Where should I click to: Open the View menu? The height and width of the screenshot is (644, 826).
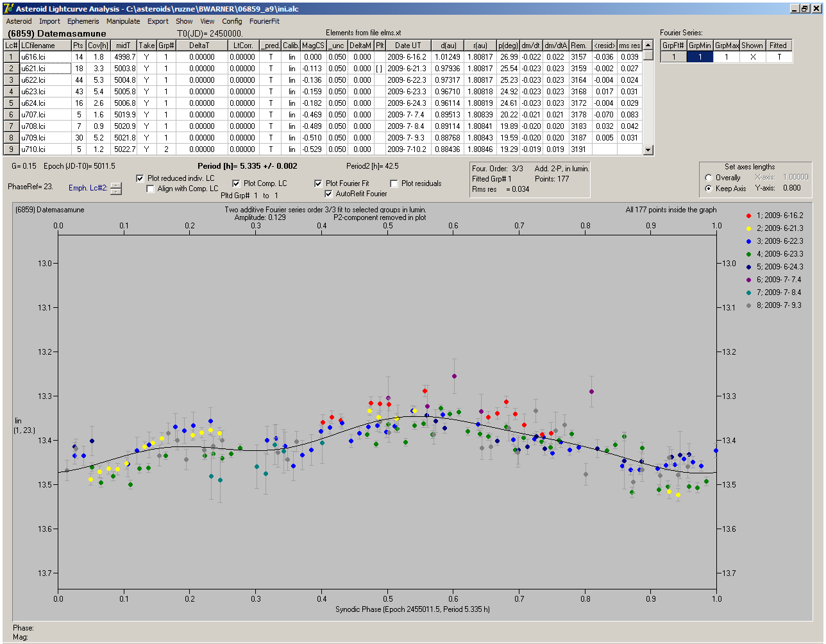pyautogui.click(x=207, y=21)
